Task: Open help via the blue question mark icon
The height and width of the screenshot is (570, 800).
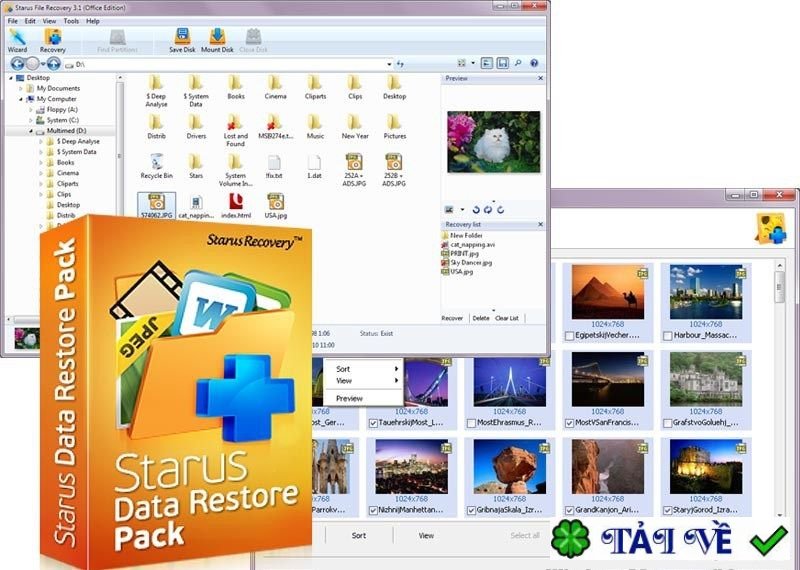Action: [534, 63]
